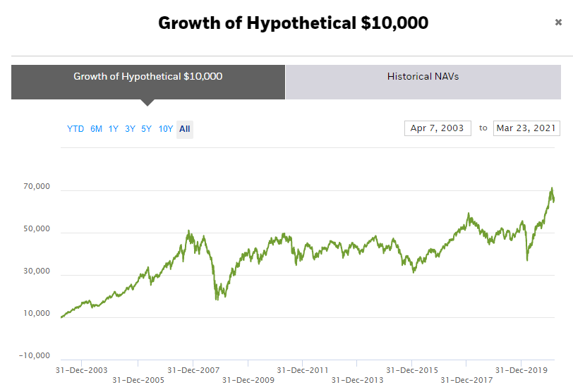Click the -10,000 y-axis label

pyautogui.click(x=35, y=356)
